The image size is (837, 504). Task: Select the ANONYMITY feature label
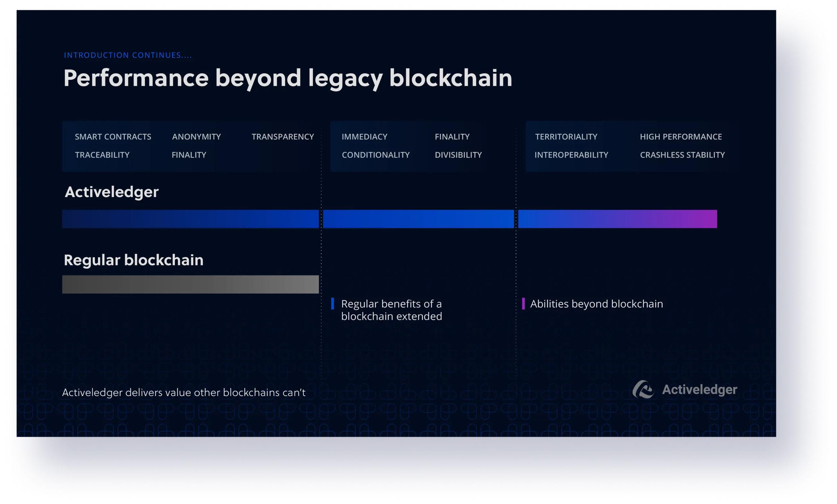[196, 137]
